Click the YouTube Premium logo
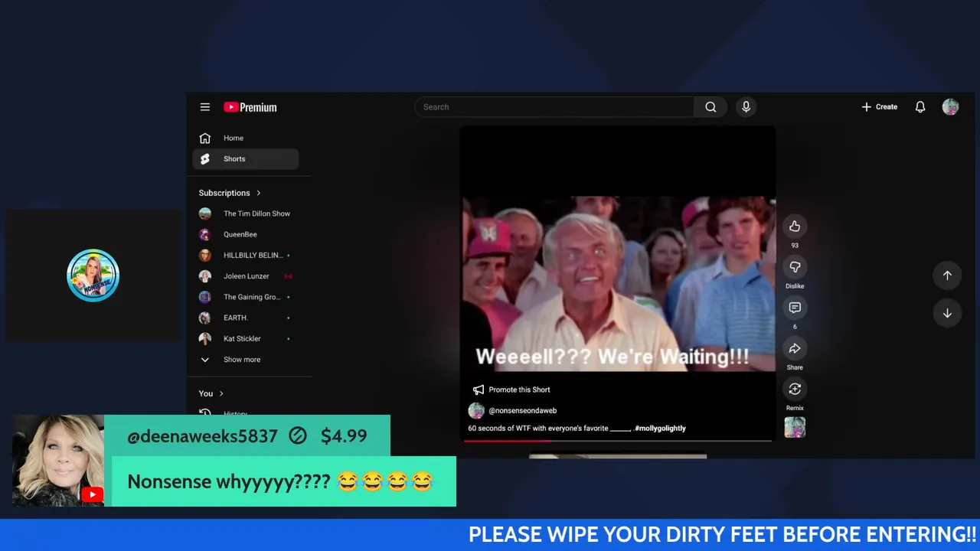This screenshot has height=551, width=980. tap(250, 107)
